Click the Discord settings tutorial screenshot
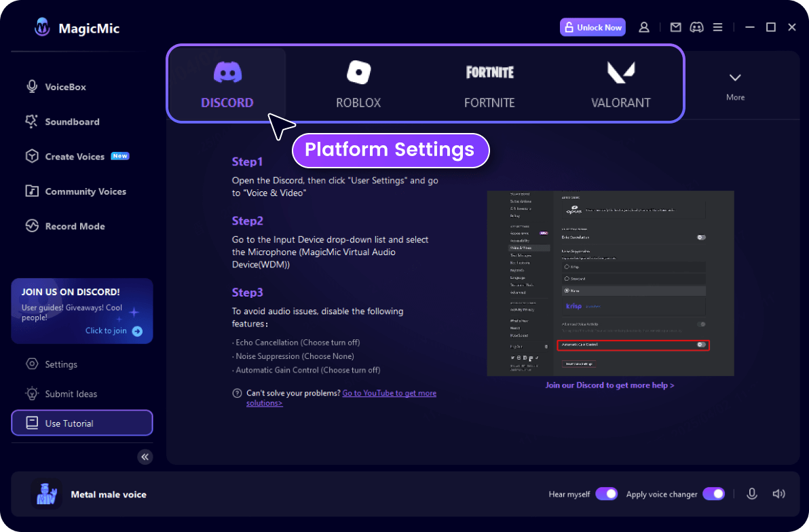Viewport: 809px width, 532px height. pos(610,283)
